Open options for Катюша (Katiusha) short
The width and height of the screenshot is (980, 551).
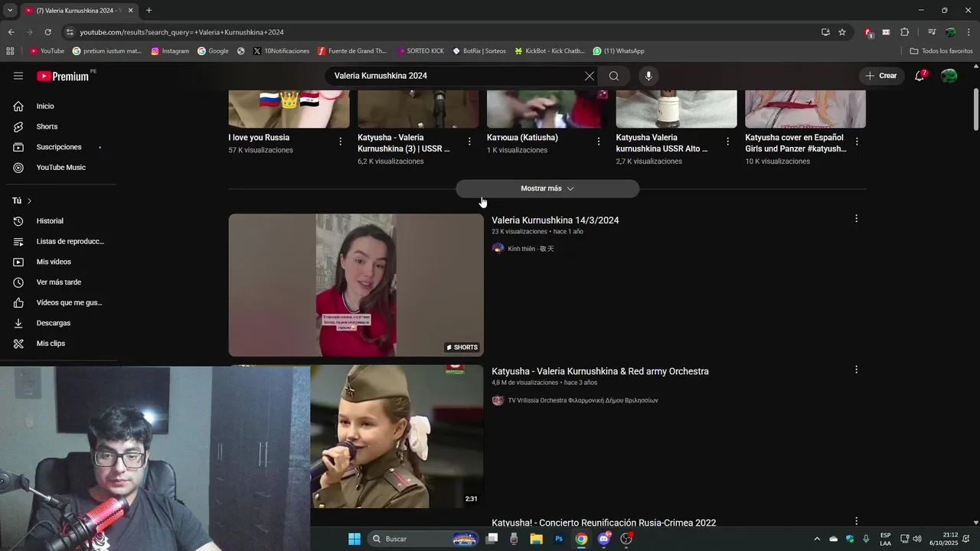pyautogui.click(x=599, y=141)
